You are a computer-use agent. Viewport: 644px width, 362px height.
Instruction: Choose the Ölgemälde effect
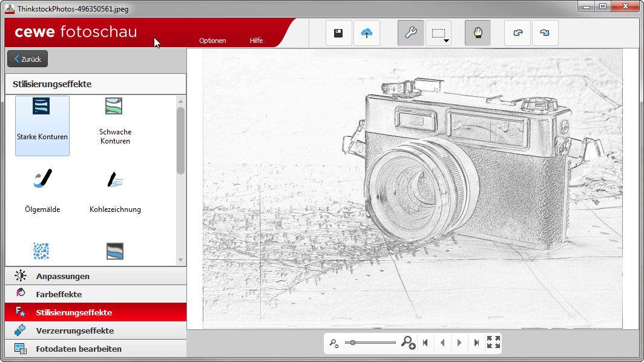coord(42,193)
